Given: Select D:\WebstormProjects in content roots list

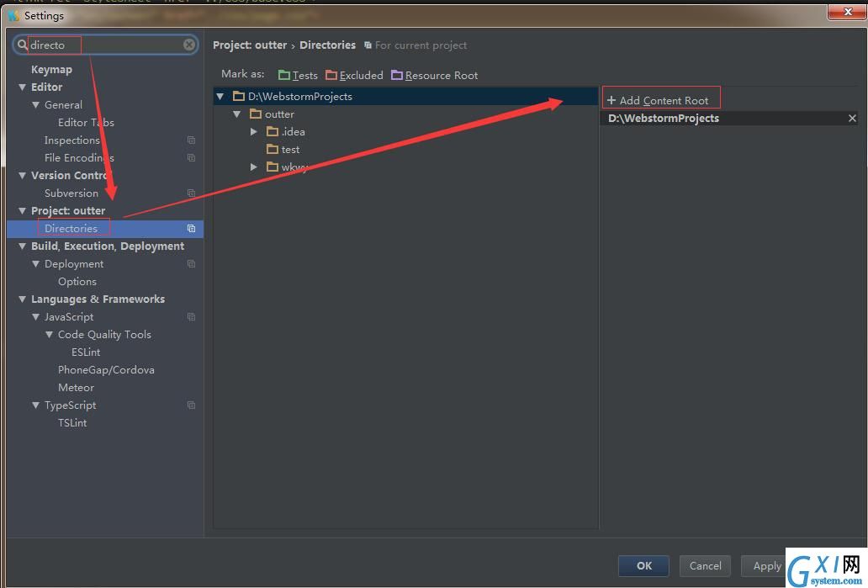Looking at the screenshot, I should pos(729,118).
